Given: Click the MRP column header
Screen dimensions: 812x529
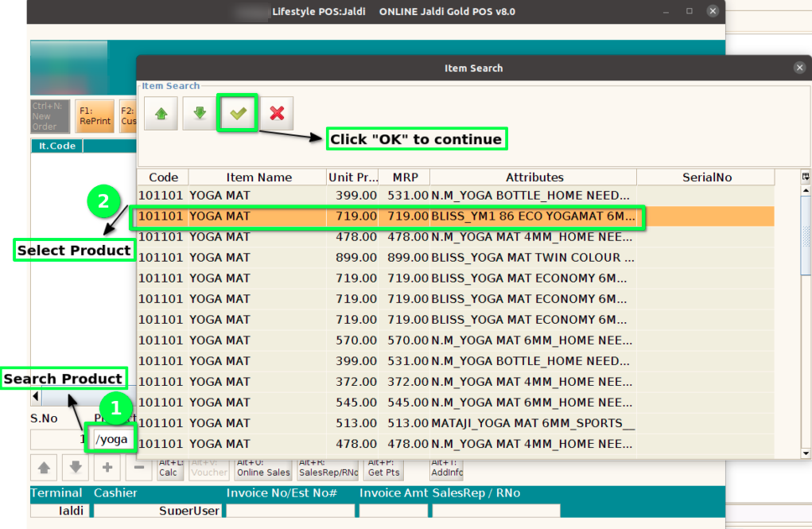Looking at the screenshot, I should [405, 177].
